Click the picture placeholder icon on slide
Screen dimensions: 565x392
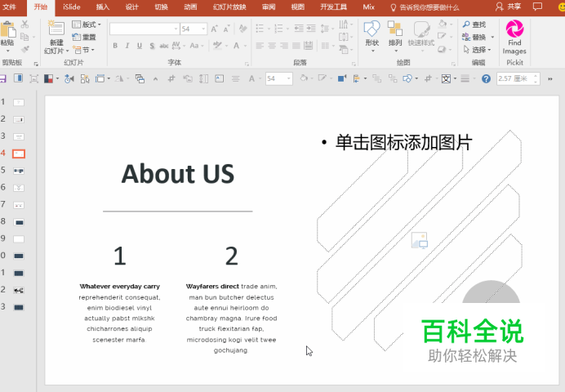(419, 240)
